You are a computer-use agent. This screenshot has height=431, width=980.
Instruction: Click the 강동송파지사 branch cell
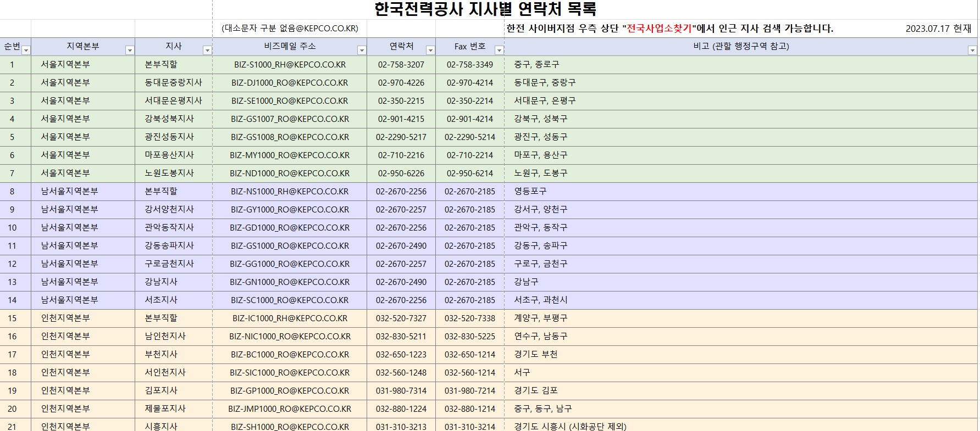tap(174, 246)
